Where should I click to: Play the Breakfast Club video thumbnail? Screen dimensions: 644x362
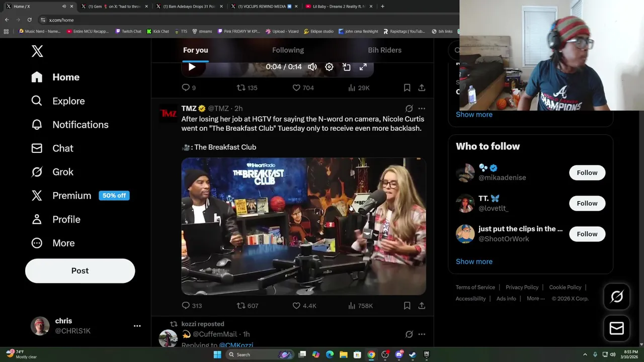[303, 226]
